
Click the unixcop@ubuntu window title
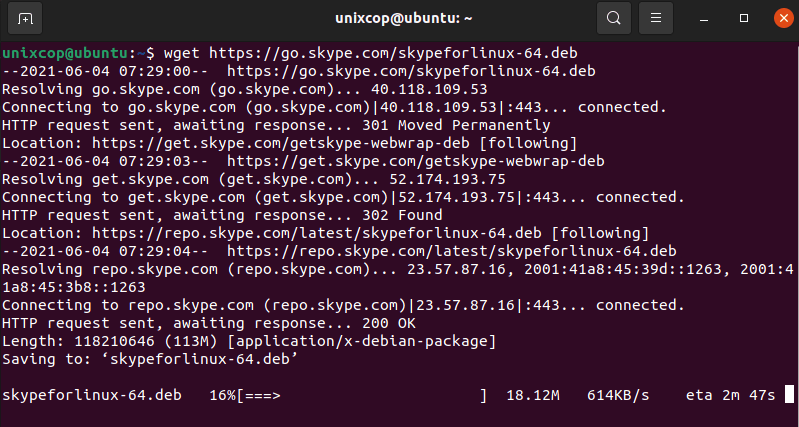[x=404, y=19]
